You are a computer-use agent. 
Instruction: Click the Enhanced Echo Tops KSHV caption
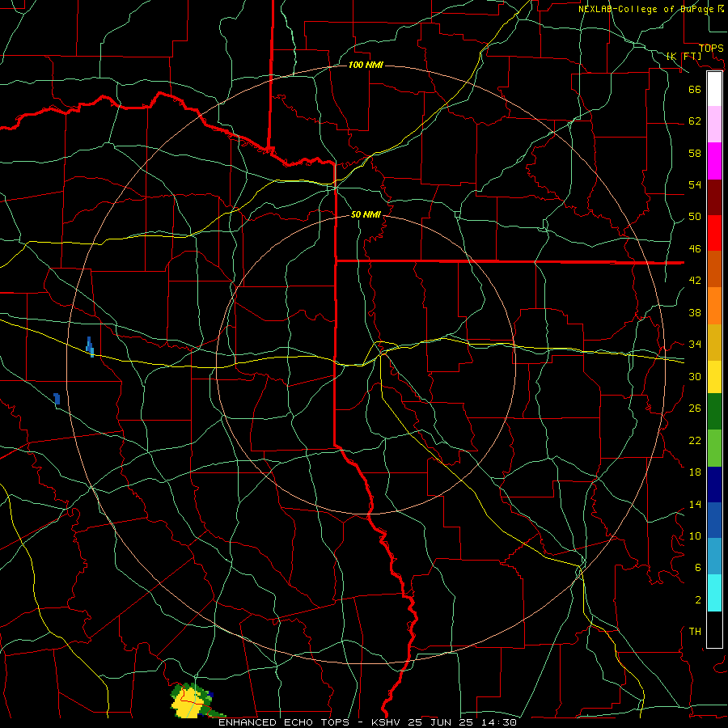(367, 722)
